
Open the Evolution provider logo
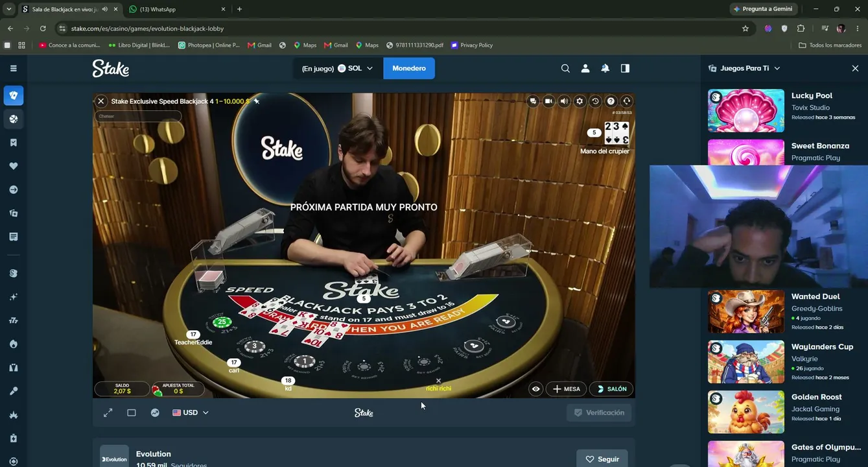pos(114,457)
